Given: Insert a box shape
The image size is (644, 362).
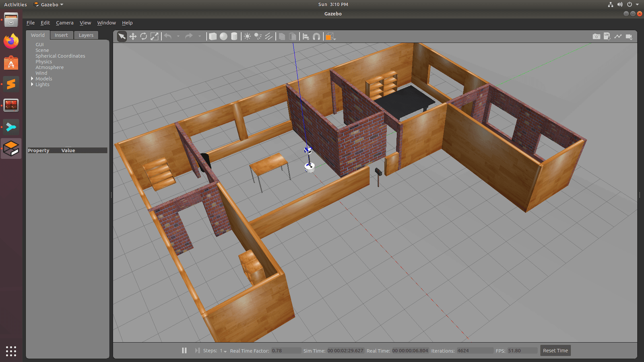Looking at the screenshot, I should pos(213,37).
